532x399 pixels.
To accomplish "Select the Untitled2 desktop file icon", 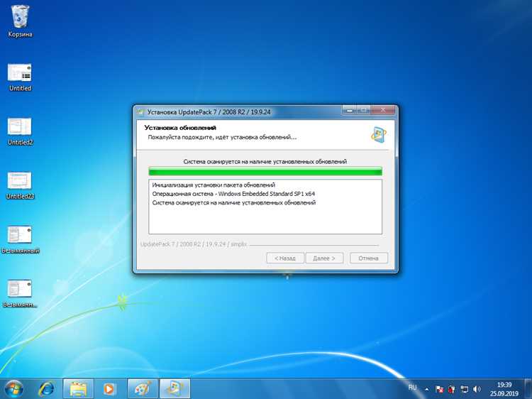I will point(20,132).
